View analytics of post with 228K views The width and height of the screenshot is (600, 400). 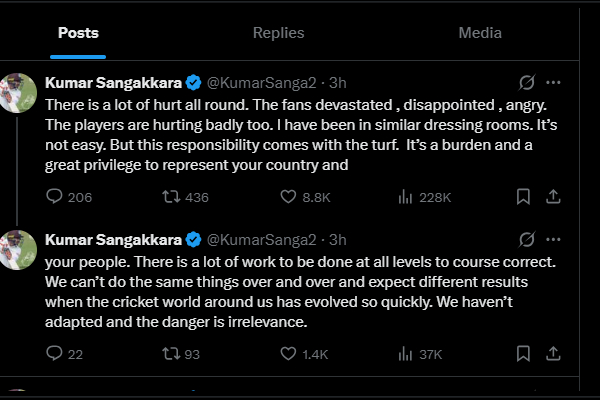click(405, 197)
